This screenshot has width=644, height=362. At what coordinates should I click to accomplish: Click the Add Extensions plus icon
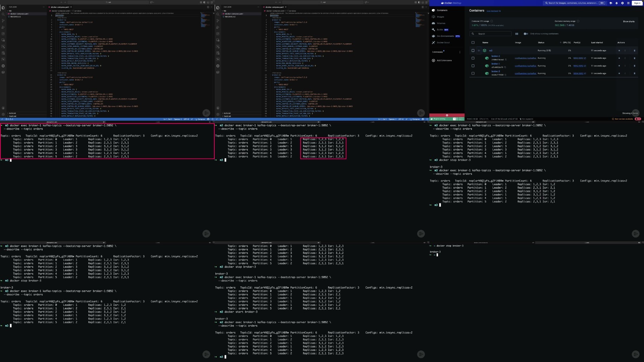(434, 61)
